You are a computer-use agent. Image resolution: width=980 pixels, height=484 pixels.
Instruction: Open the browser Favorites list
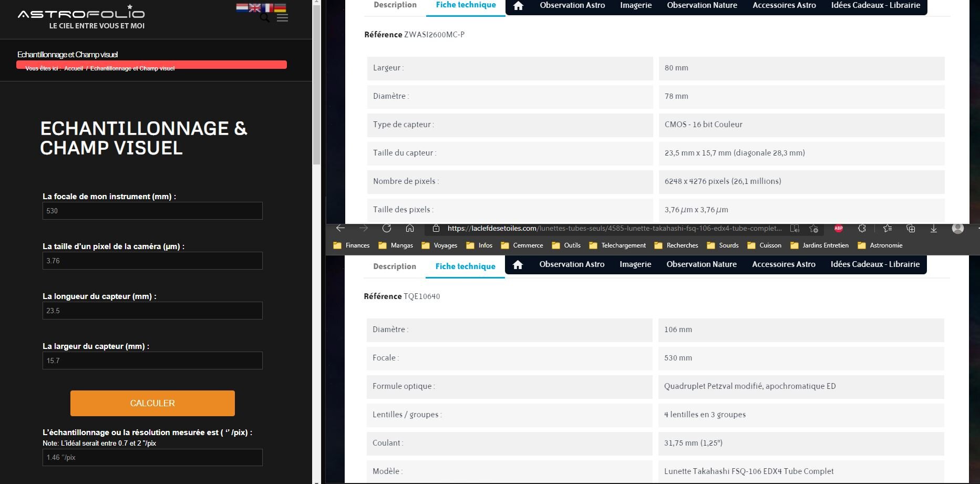click(x=888, y=228)
